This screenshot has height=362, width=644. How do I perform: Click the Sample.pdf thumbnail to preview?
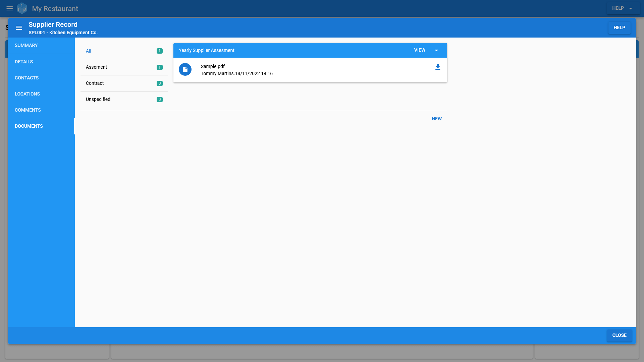tap(185, 70)
